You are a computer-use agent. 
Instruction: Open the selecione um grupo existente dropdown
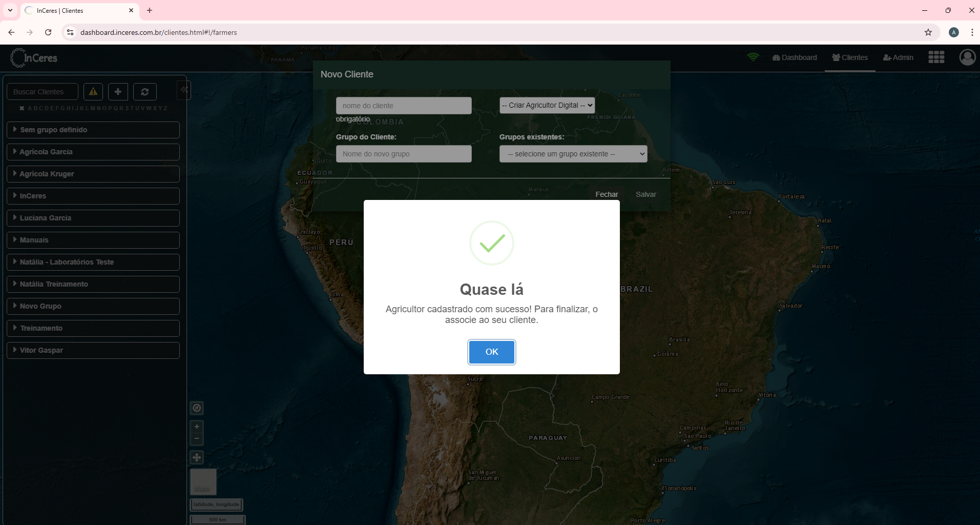(573, 154)
